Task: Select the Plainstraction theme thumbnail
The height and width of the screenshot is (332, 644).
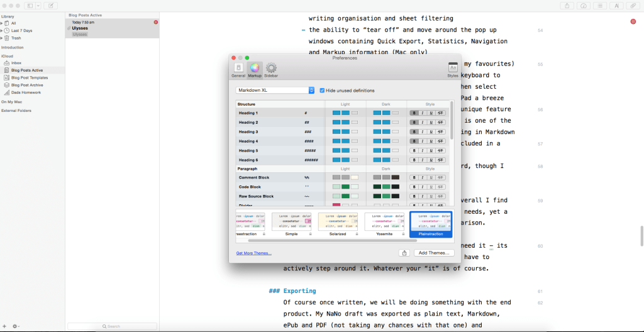Action: tap(431, 224)
